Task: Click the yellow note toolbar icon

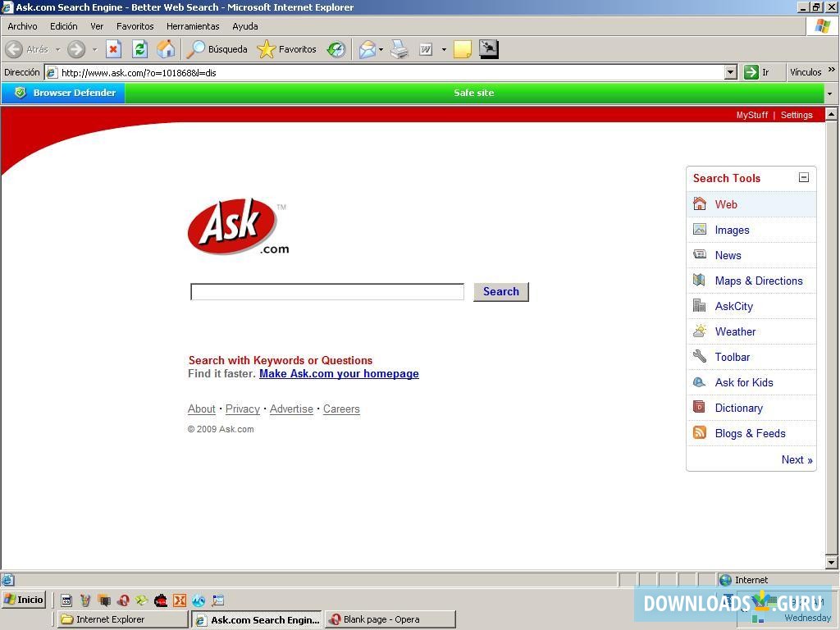Action: (463, 49)
